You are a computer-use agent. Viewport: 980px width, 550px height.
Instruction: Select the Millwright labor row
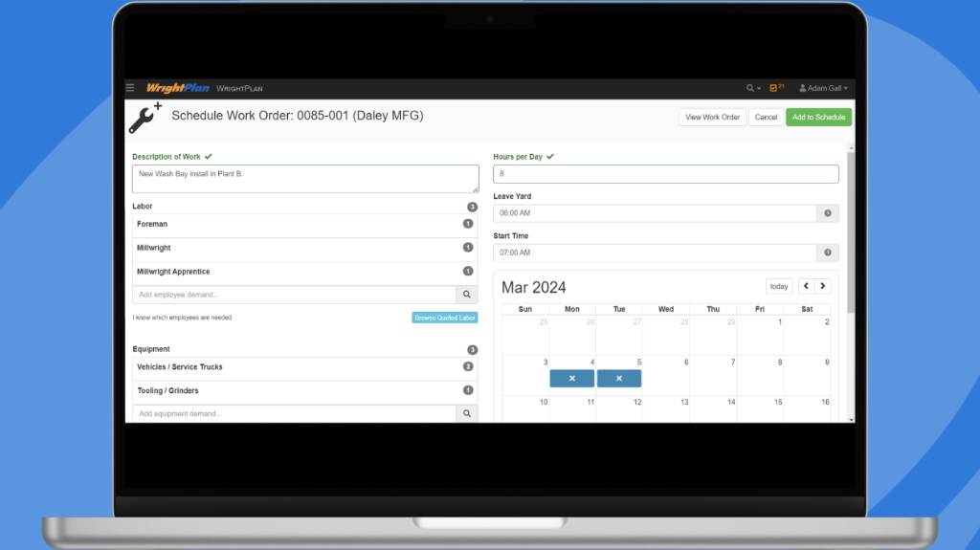(x=305, y=248)
